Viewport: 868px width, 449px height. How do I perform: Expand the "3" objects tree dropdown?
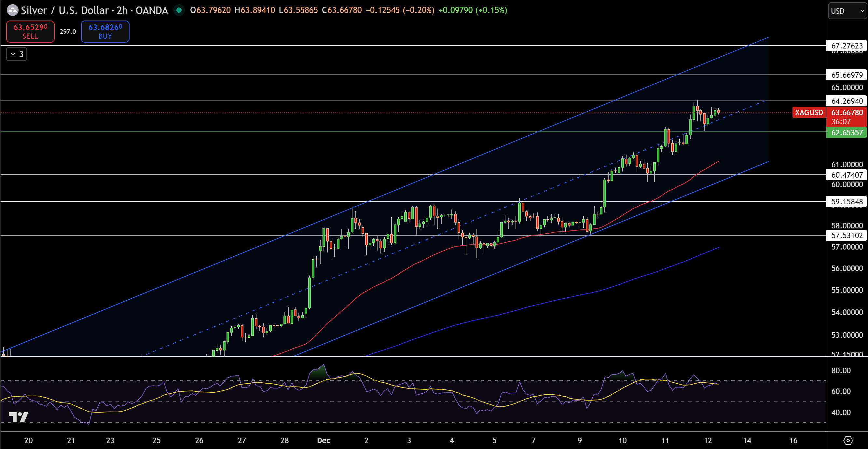click(16, 54)
